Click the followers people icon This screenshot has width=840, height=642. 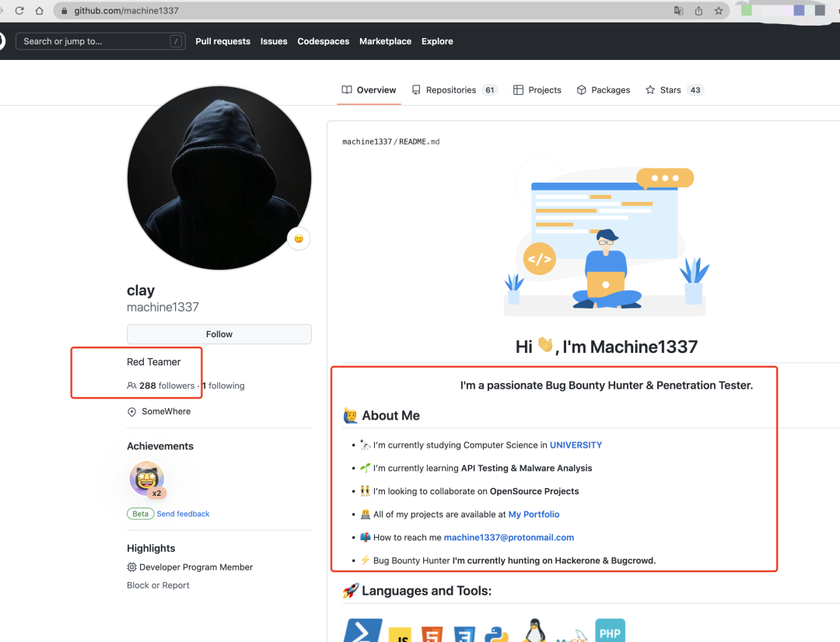(131, 386)
